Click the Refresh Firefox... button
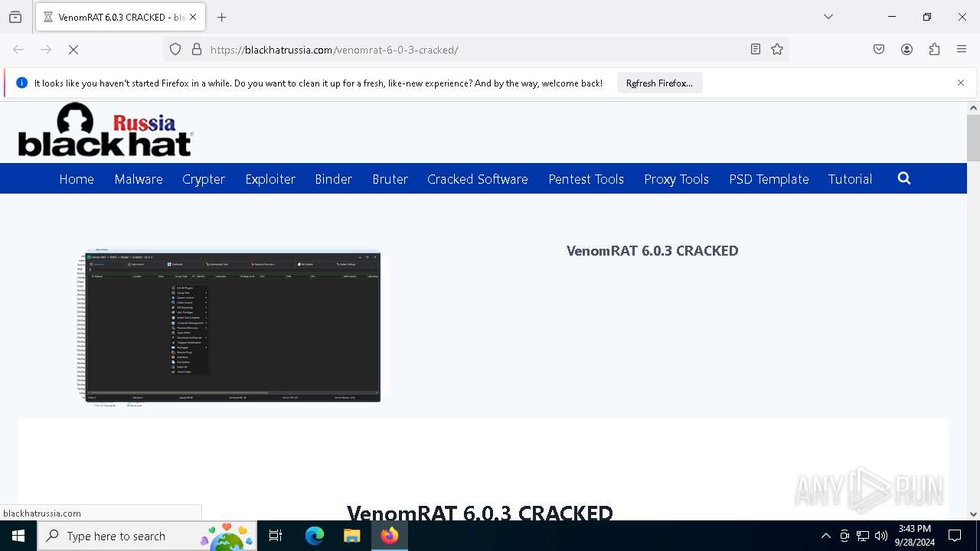The height and width of the screenshot is (551, 980). 659,83
